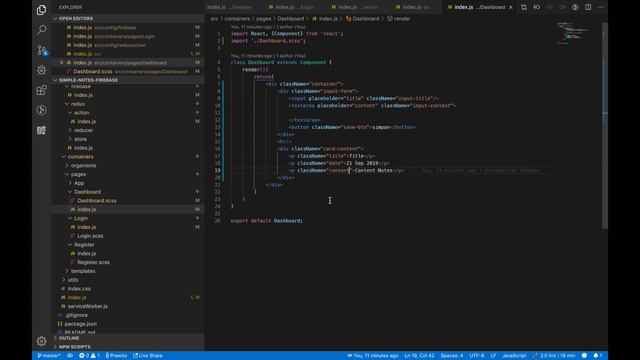Open the Explorer view in activity bar

[x=41, y=10]
